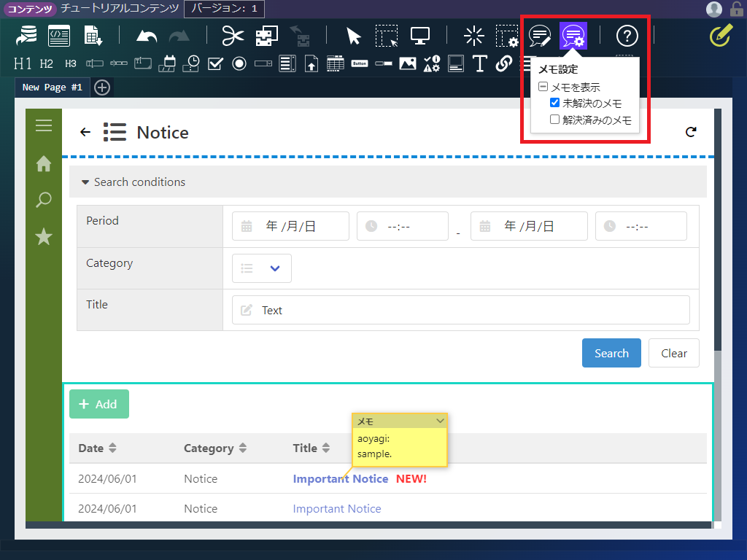
Task: Click the spreadsheet download icon
Action: (93, 36)
